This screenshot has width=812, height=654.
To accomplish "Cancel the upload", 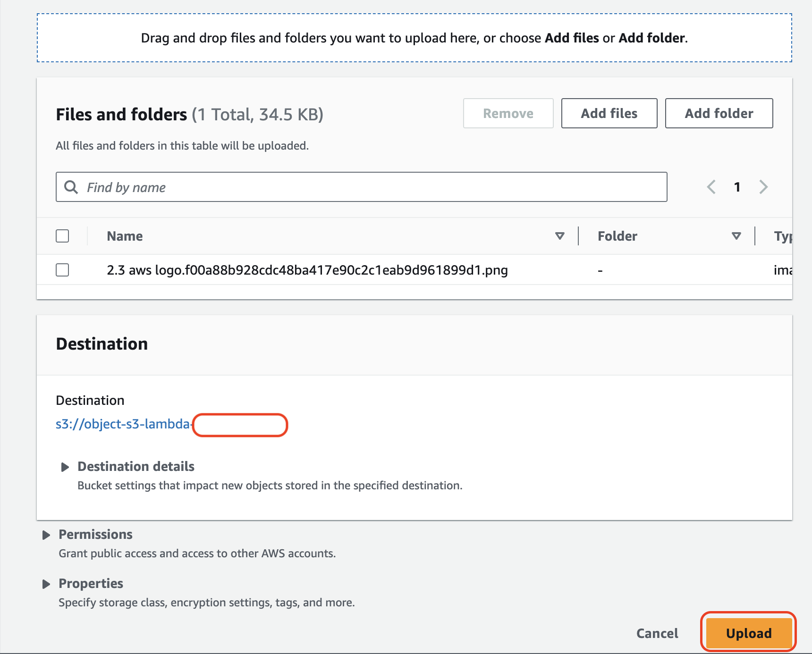I will coord(657,633).
